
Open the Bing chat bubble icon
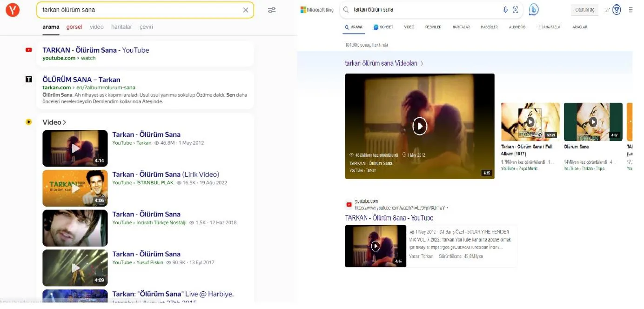[533, 10]
